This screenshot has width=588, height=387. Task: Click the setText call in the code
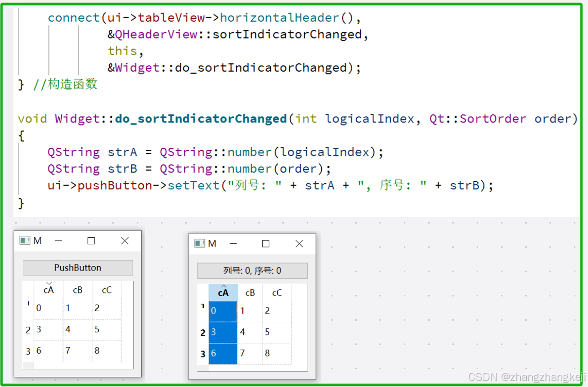[x=193, y=186]
